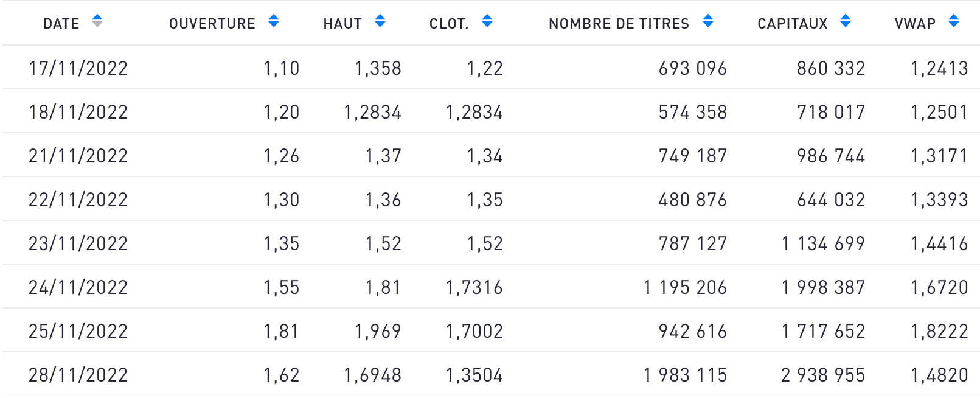The width and height of the screenshot is (980, 398).
Task: Click NOMBRE DE TITRES header text
Action: click(x=619, y=24)
